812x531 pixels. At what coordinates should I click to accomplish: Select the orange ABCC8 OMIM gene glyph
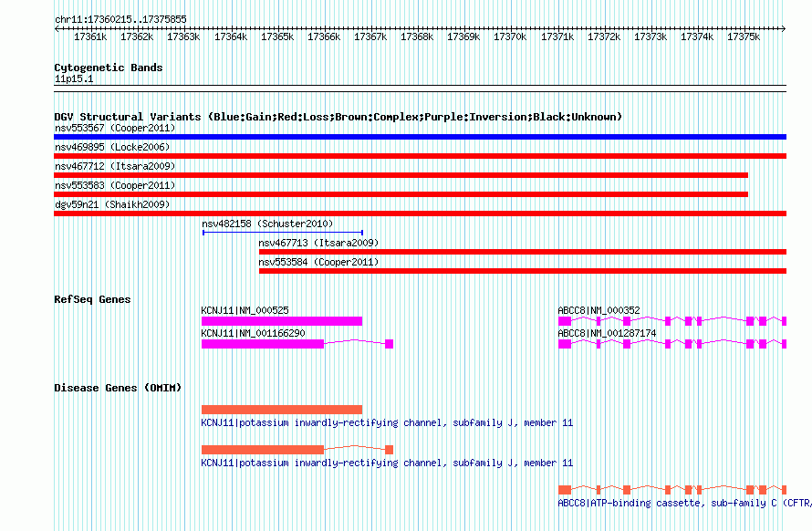tap(672, 490)
